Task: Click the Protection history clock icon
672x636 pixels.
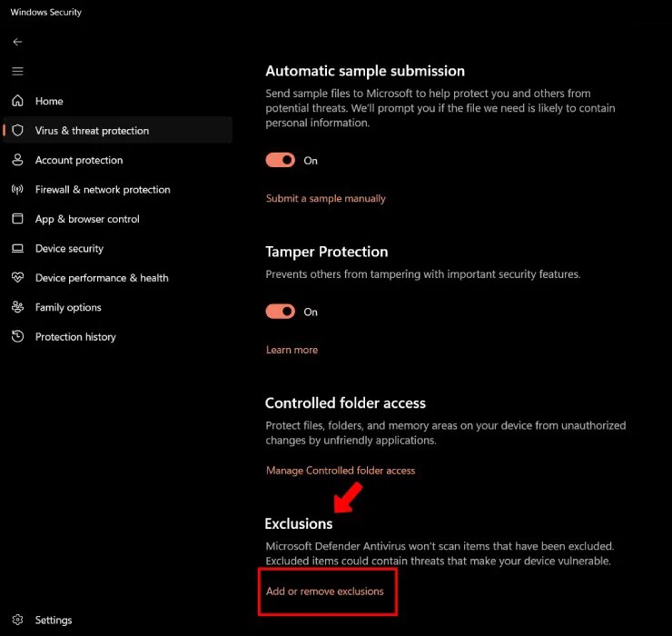Action: (17, 337)
